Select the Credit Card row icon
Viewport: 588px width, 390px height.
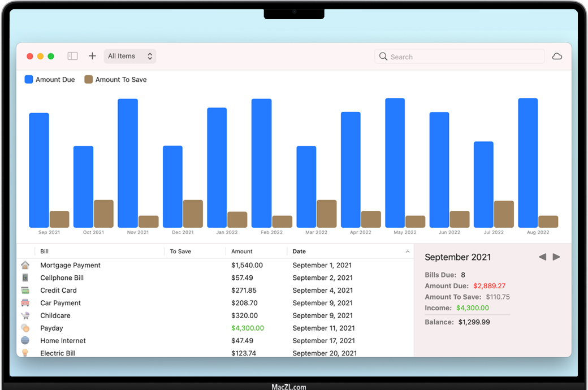point(25,291)
